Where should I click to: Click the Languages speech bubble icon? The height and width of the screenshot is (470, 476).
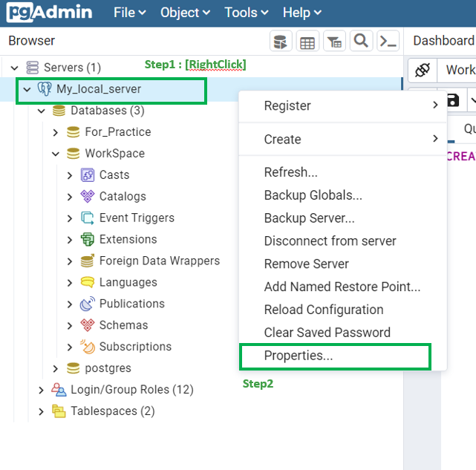point(88,282)
